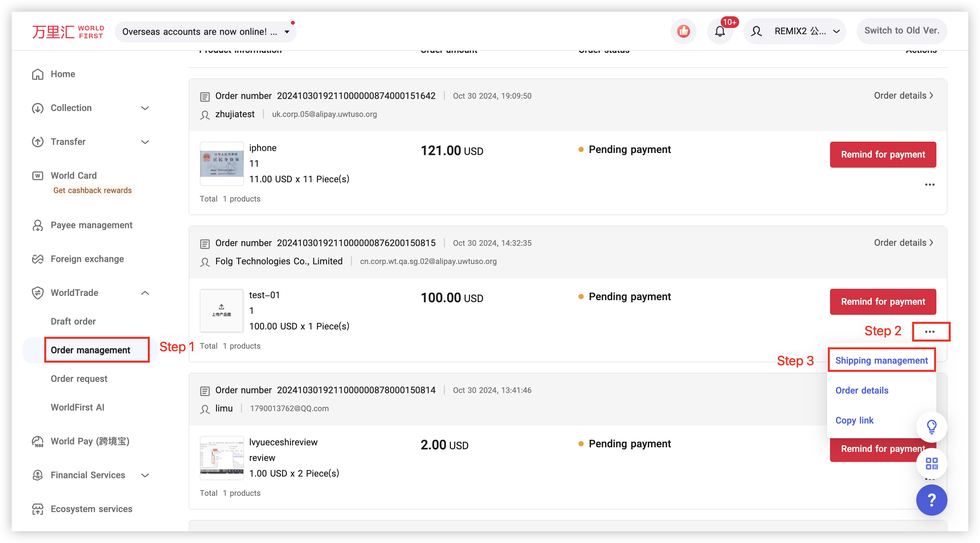Select Shipping management from the dropdown menu

[x=881, y=360]
